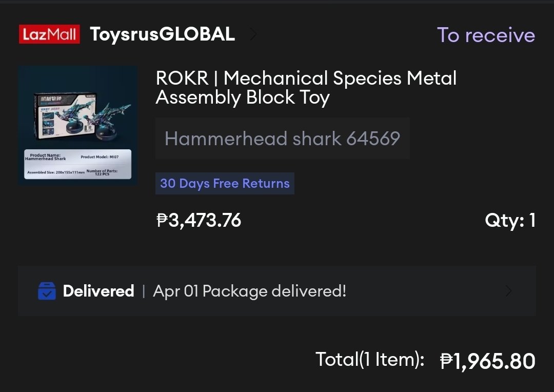Open the Hammerhead Shark product thumbnail
The image size is (554, 392).
click(x=78, y=126)
